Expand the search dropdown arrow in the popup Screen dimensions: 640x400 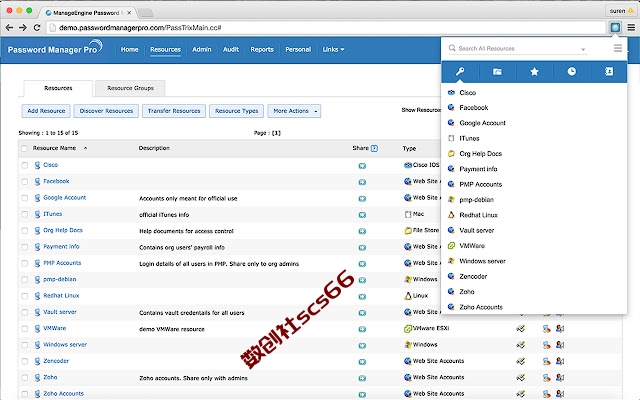(583, 49)
